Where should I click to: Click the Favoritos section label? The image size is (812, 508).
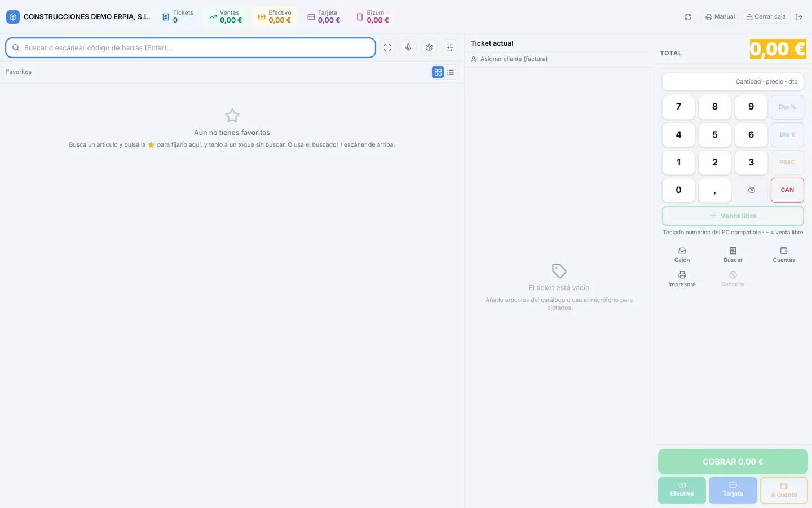(19, 72)
